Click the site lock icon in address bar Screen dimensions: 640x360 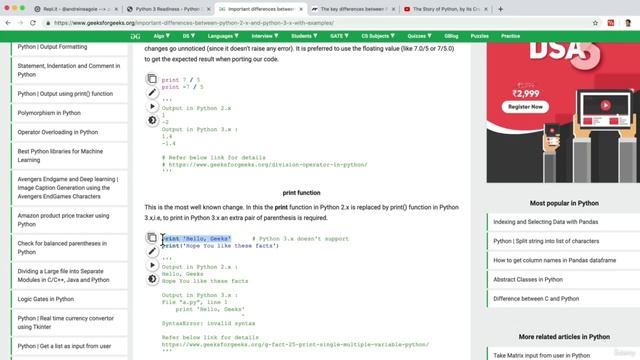tap(48, 23)
